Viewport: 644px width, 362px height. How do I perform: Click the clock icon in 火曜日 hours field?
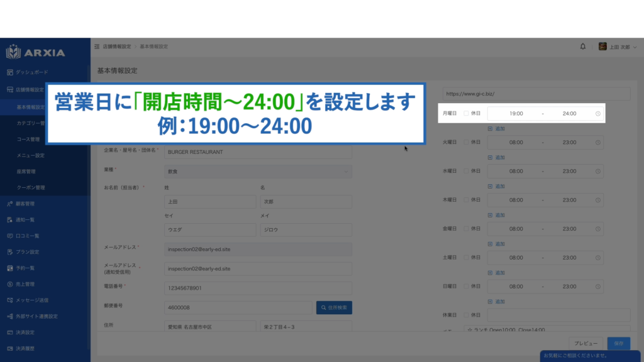coord(598,143)
